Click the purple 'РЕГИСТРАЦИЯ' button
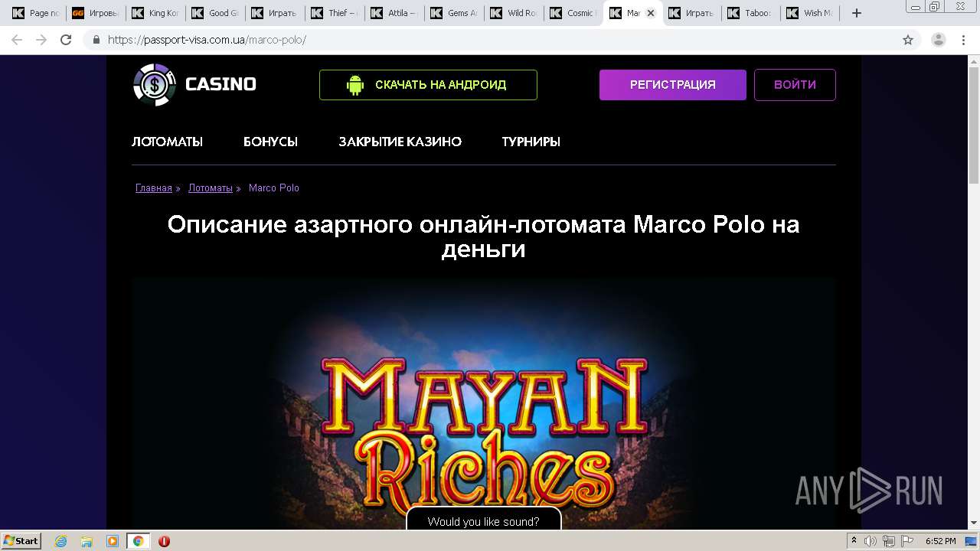The width and height of the screenshot is (980, 551). point(673,85)
